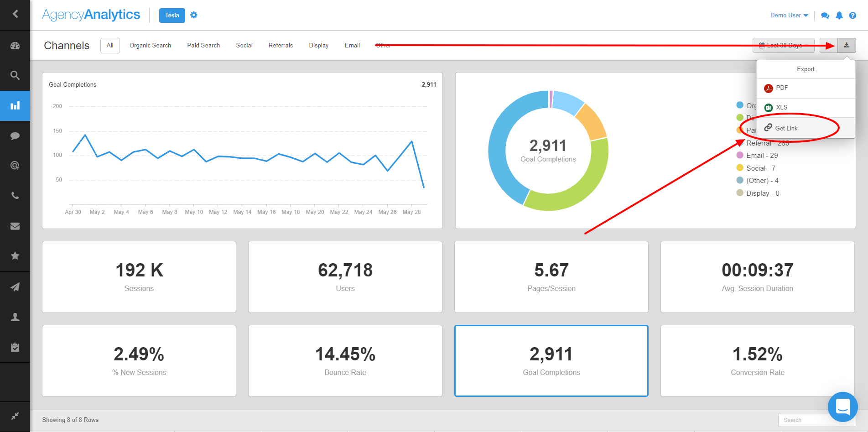Click the envelope email sidebar icon
The height and width of the screenshot is (432, 868).
click(x=15, y=226)
